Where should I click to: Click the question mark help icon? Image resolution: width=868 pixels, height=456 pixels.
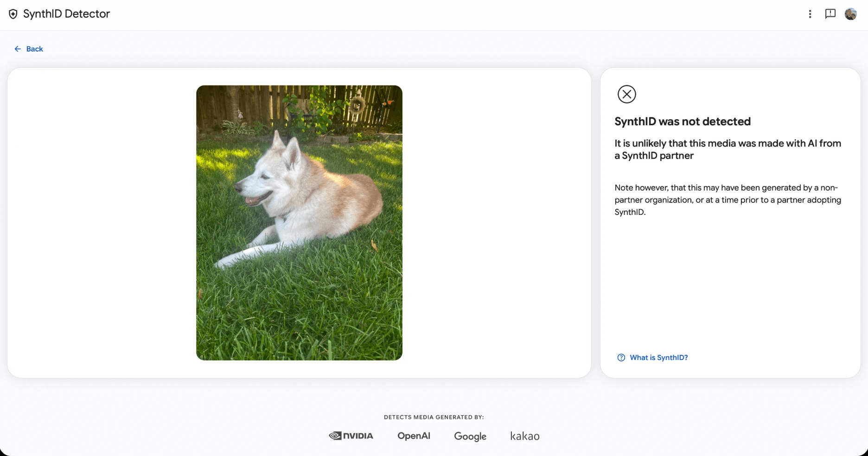coord(621,358)
